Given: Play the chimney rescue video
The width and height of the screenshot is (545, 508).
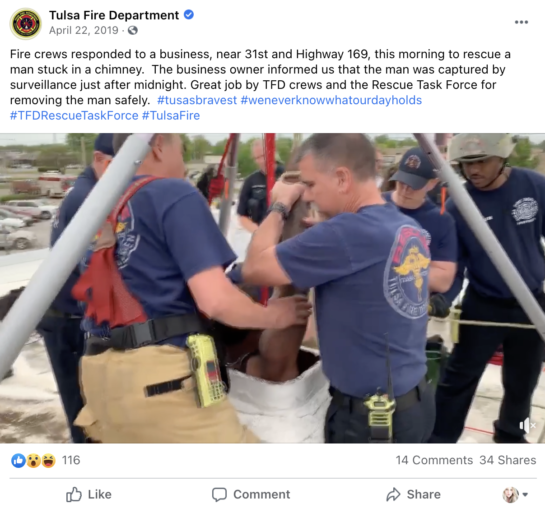Looking at the screenshot, I should tap(272, 288).
